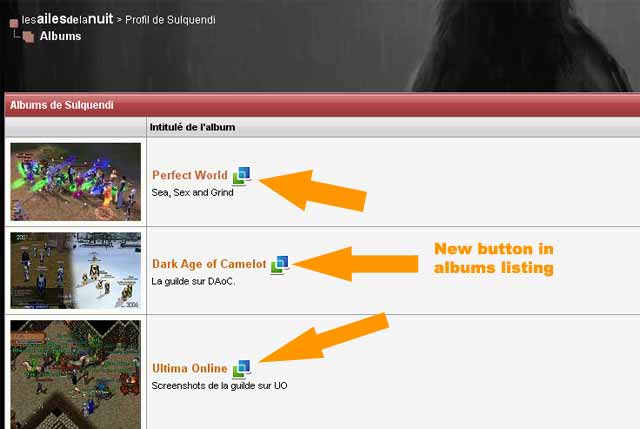Open the Ultima Online album title
Image resolution: width=640 pixels, height=429 pixels.
click(189, 368)
